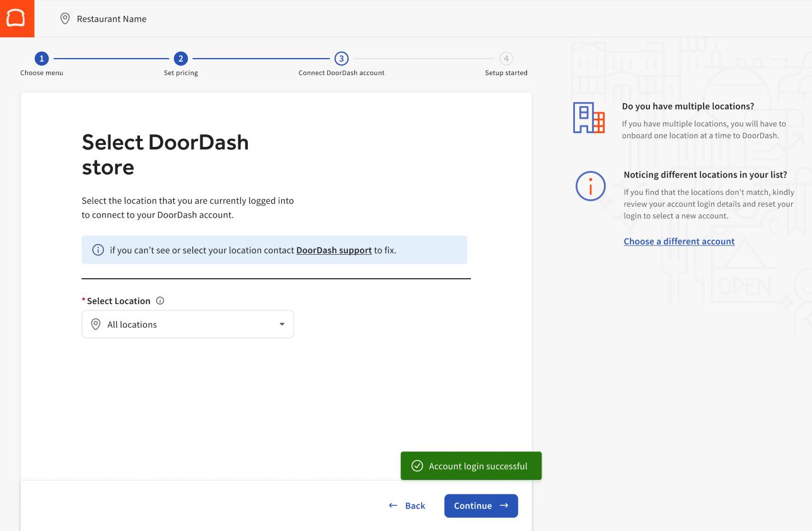The height and width of the screenshot is (531, 812).
Task: Expand the location selection combo box
Action: pyautogui.click(x=187, y=324)
